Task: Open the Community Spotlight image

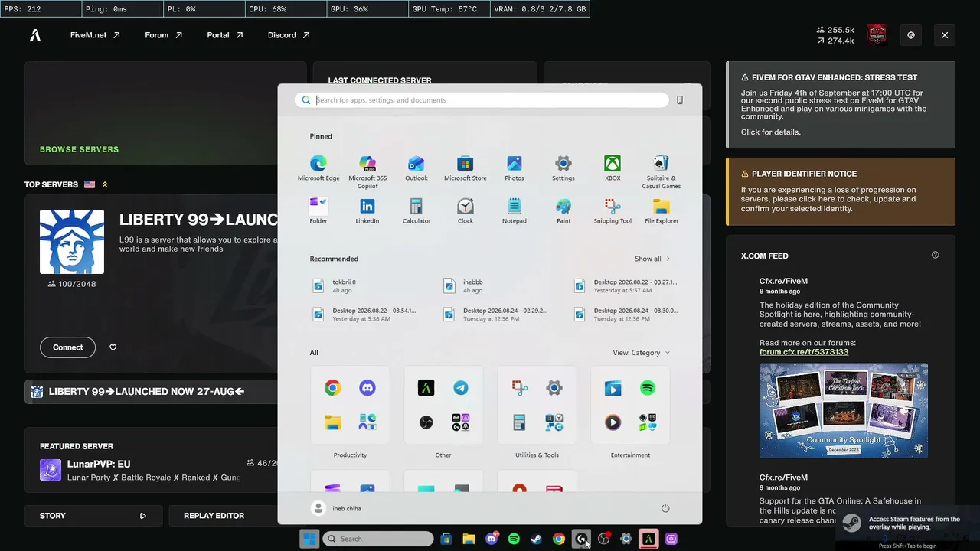Action: (844, 411)
